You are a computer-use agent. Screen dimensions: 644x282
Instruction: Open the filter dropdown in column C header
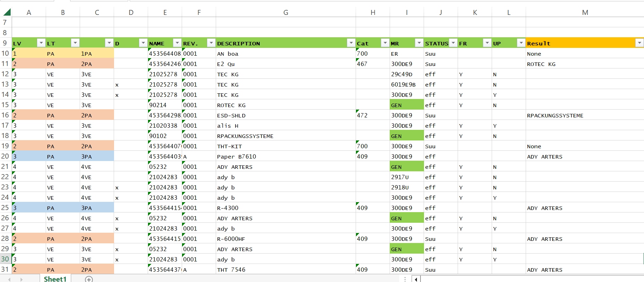pos(109,43)
